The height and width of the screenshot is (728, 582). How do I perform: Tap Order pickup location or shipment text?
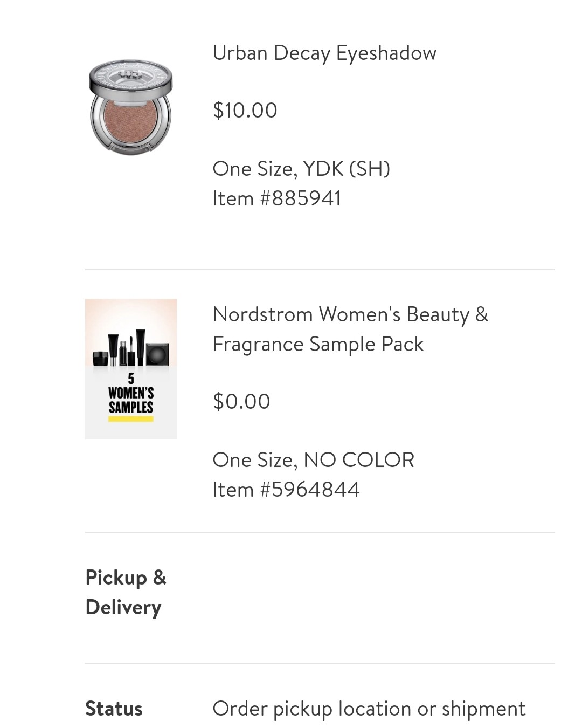point(369,709)
